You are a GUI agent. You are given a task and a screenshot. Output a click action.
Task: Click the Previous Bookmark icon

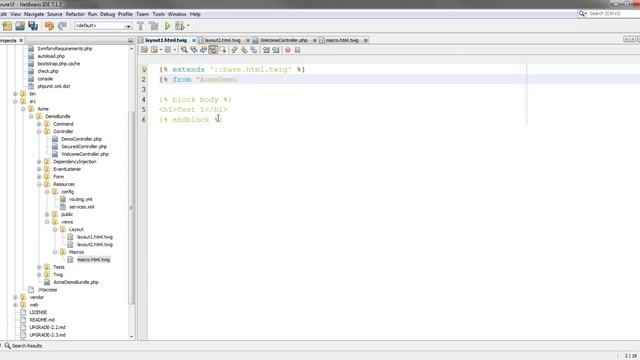(234, 50)
